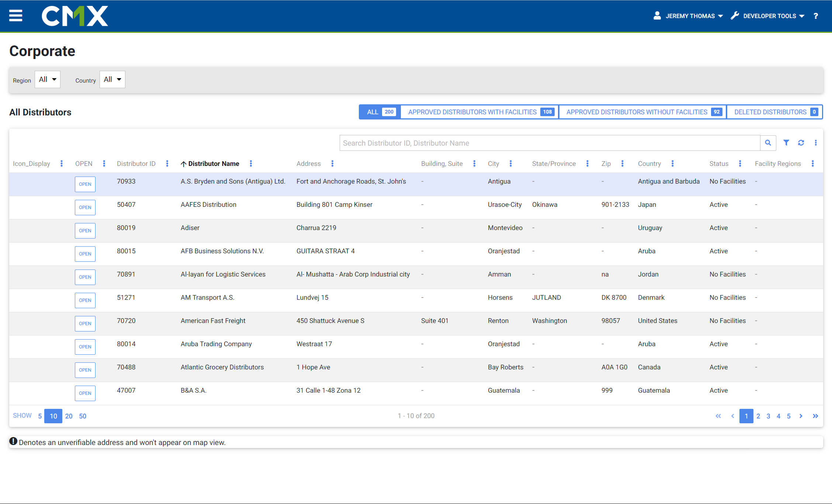Image resolution: width=832 pixels, height=504 pixels.
Task: Open Country column options menu
Action: (x=673, y=164)
